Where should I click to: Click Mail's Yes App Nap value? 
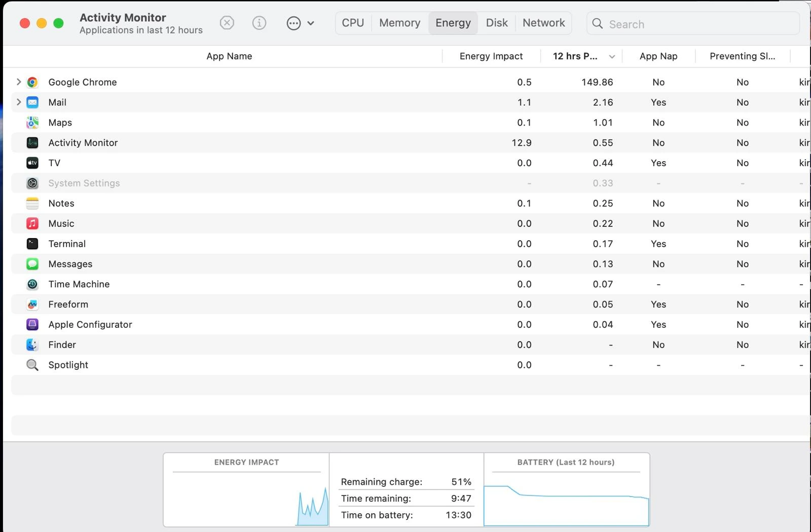coord(658,102)
